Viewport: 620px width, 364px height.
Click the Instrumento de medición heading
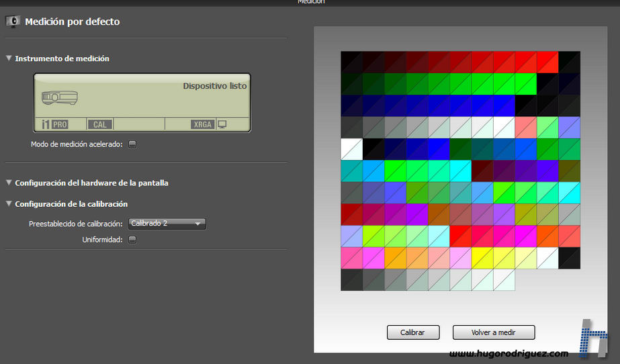pyautogui.click(x=62, y=58)
